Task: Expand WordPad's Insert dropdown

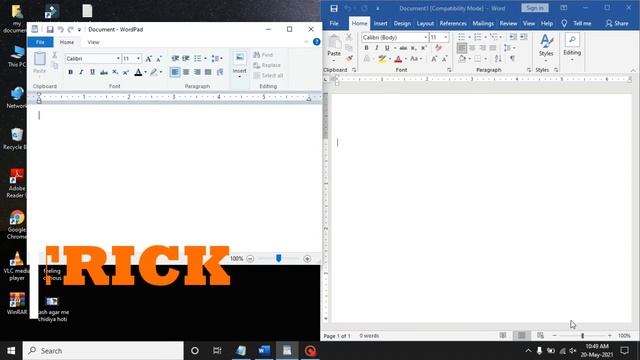Action: 240,77
